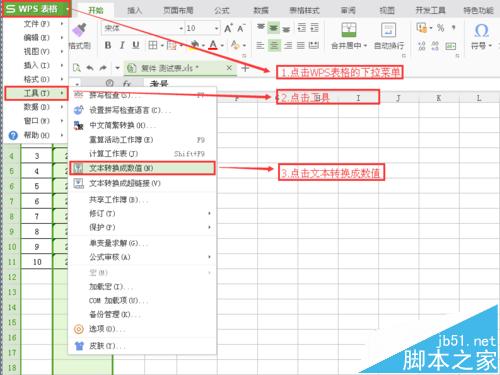Click the Merge and Center icon
Image resolution: width=500 pixels, height=375 pixels.
pos(349,30)
